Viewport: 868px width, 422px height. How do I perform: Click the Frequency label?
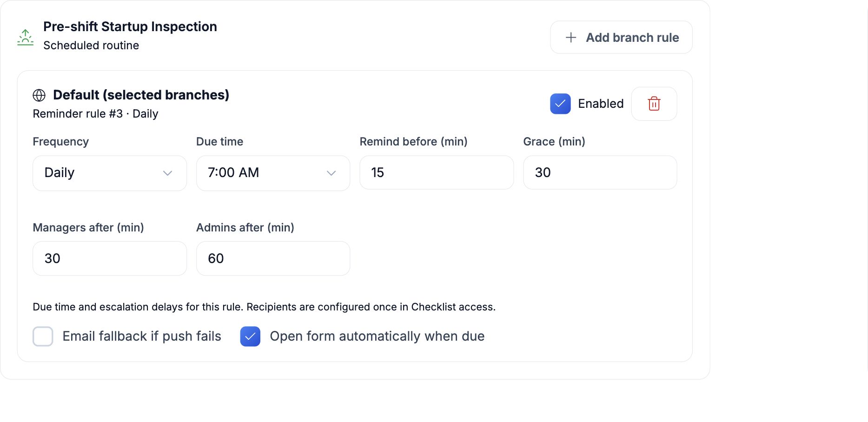60,142
